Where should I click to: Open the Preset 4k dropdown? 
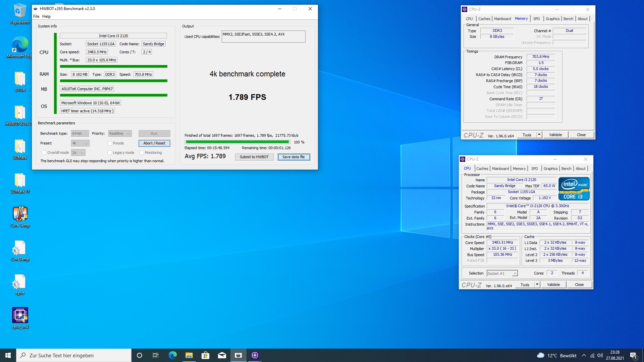(x=80, y=143)
